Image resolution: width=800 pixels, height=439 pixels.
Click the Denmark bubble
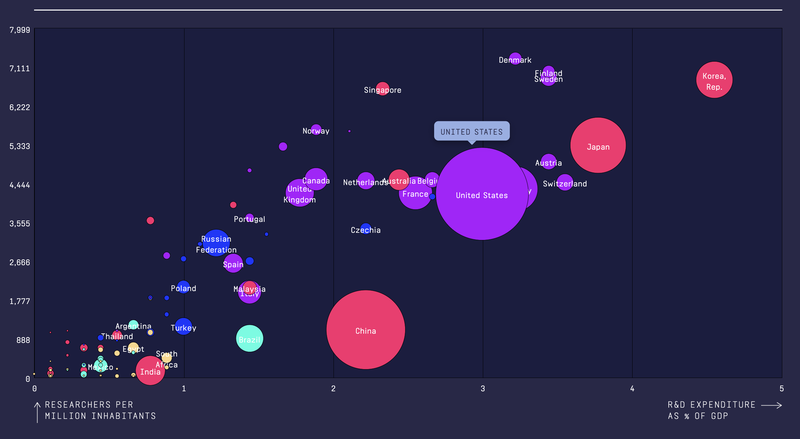(x=515, y=59)
